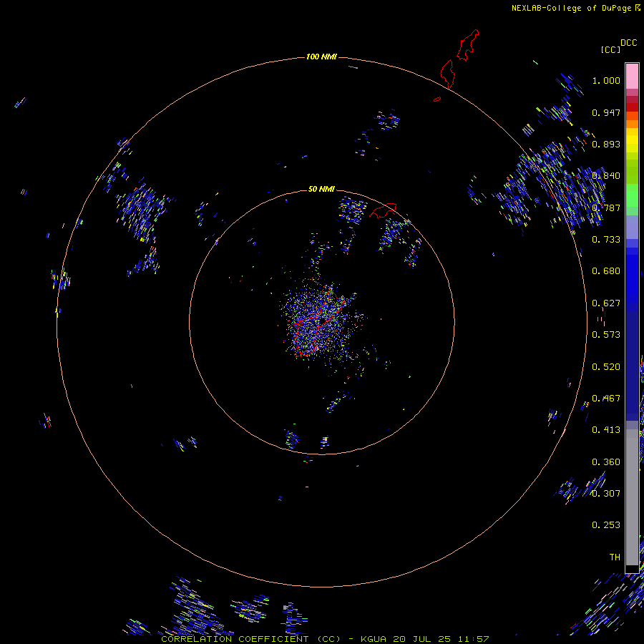The height and width of the screenshot is (644, 644).
Task: Click the "20 JUL 25" date in footer
Action: tap(421, 639)
